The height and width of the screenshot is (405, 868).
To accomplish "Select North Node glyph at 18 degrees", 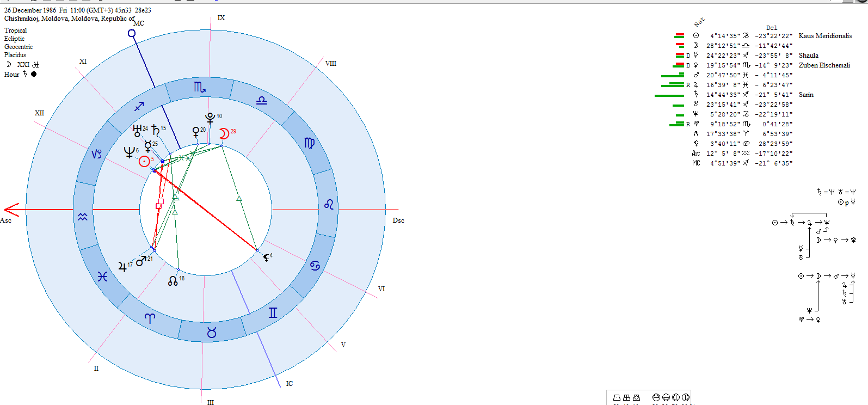I will 173,281.
